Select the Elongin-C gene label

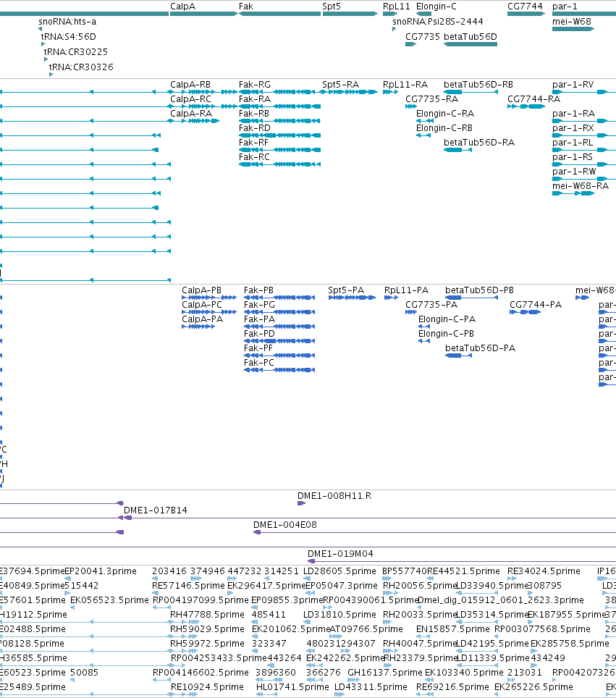click(436, 7)
